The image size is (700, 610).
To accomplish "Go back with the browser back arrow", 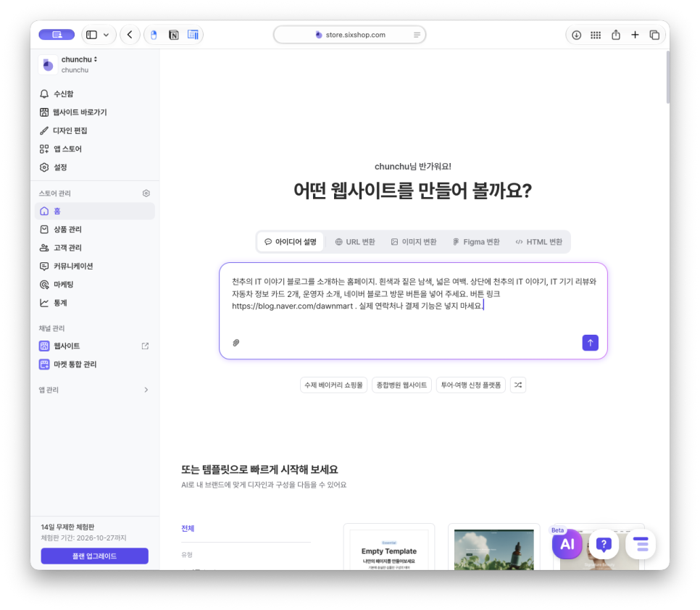I will [x=130, y=35].
